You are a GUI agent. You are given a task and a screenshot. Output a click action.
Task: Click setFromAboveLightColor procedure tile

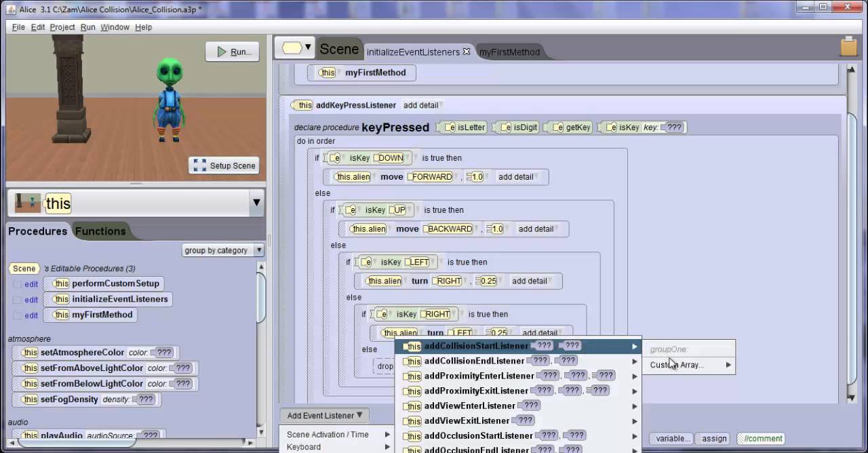point(105,368)
